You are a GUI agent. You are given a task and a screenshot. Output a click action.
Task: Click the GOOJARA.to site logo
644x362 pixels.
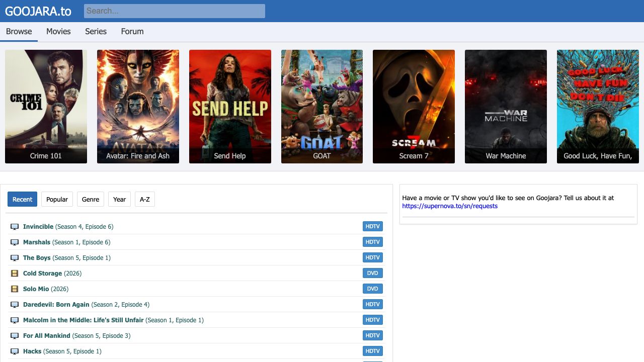click(38, 11)
